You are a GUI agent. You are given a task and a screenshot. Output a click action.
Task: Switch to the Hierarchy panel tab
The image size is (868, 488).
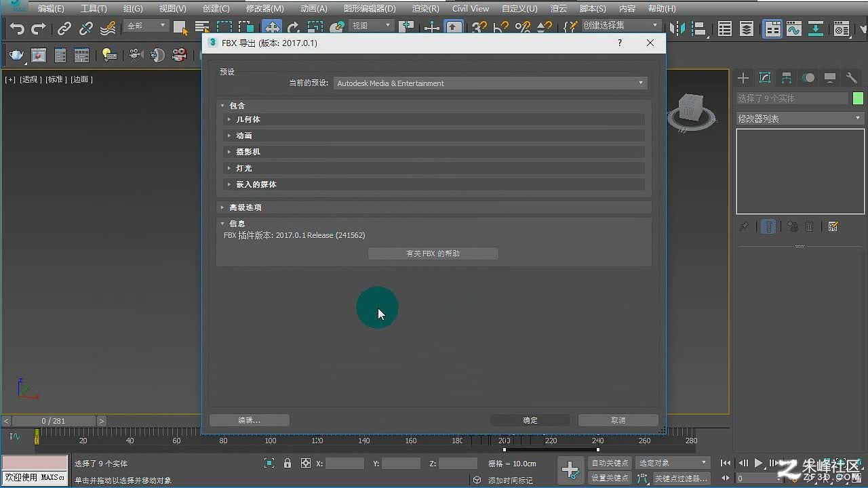[787, 78]
